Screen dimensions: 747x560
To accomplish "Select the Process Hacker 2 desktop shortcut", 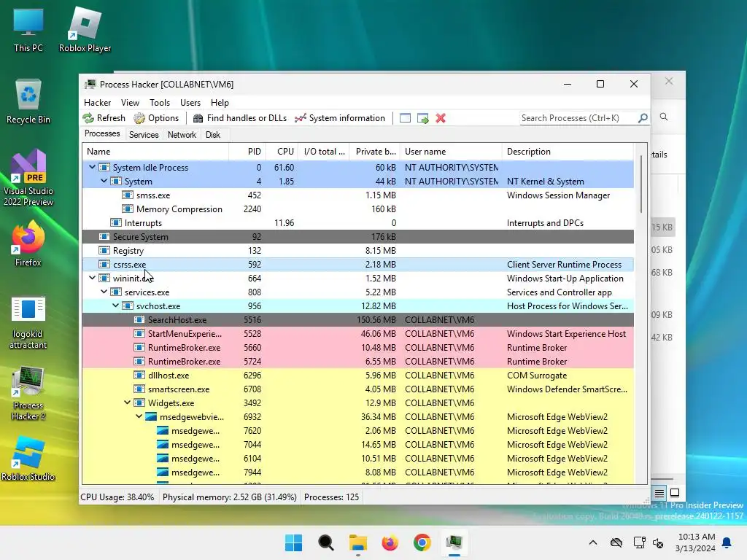I will 28,393.
